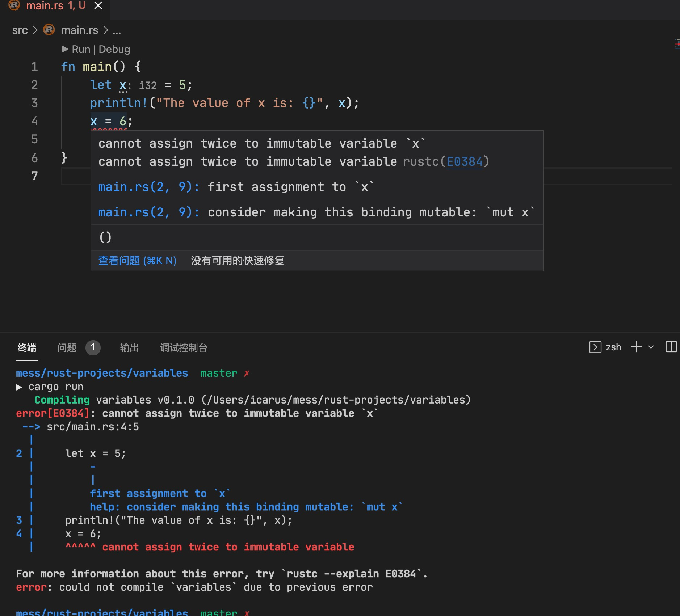680x616 pixels.
Task: Click the 没有可用的快速修复 message
Action: pos(238,261)
